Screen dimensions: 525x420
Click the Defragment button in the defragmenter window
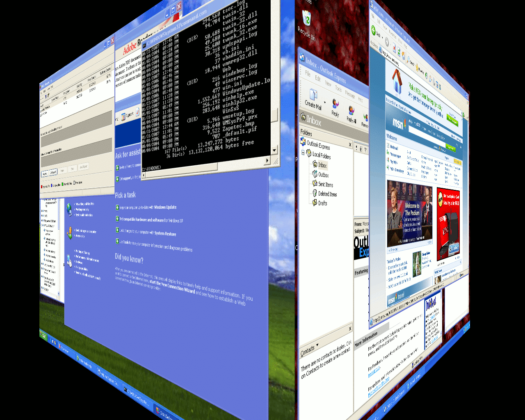53,173
